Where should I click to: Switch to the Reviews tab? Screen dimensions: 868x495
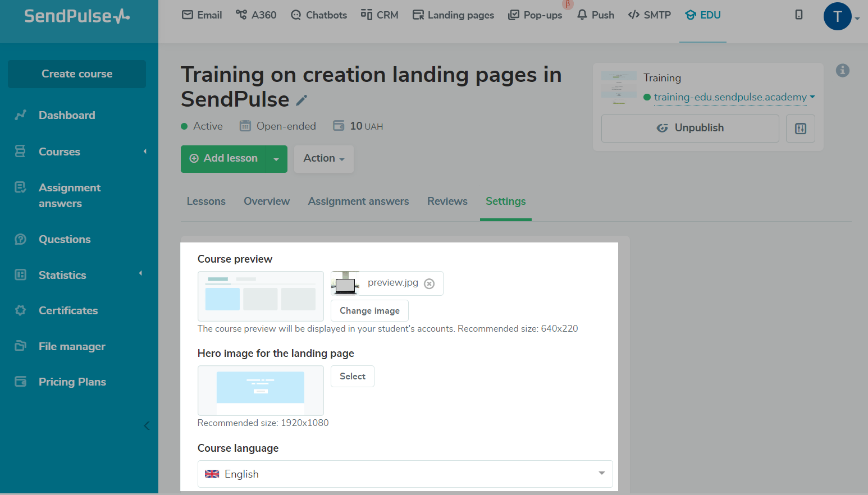(447, 201)
